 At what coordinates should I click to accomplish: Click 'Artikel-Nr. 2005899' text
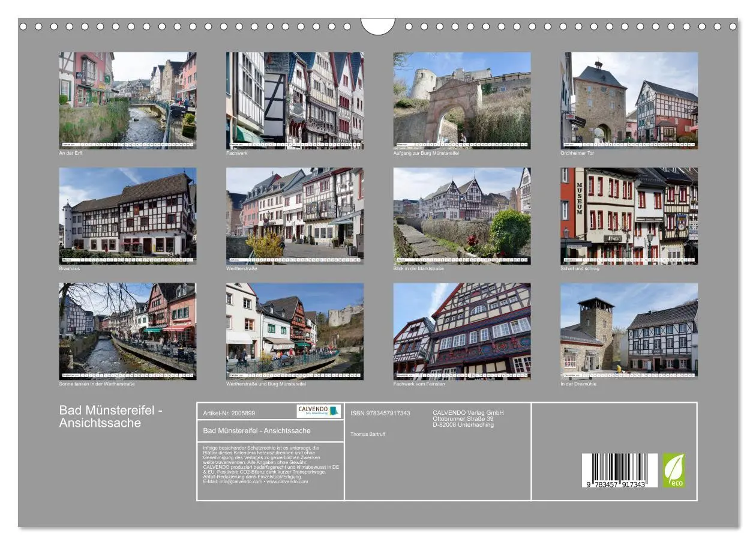tap(229, 413)
